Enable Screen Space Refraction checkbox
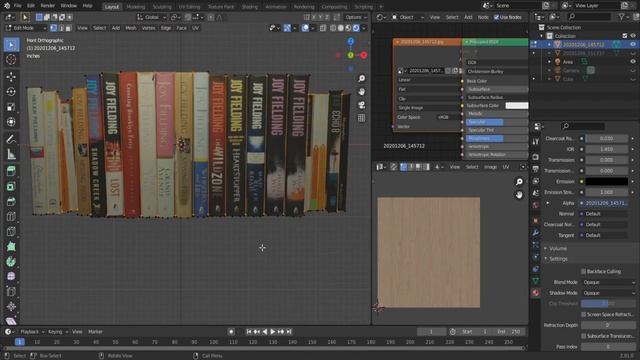640x360 pixels. [583, 314]
